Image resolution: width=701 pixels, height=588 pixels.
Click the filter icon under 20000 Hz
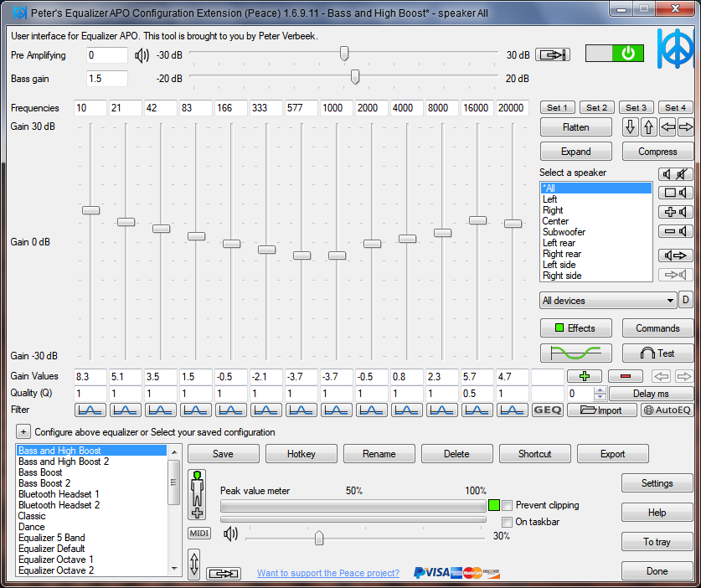tap(513, 410)
